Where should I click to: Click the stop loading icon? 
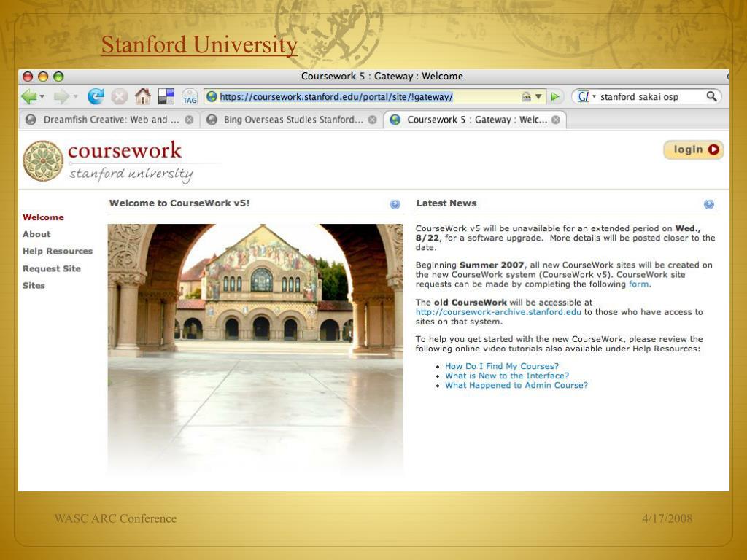coord(119,97)
